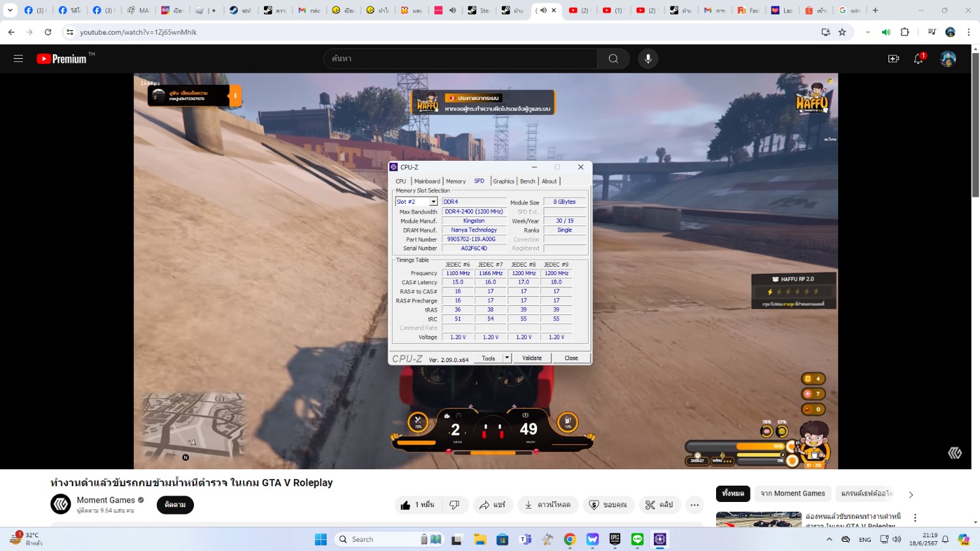
Task: Switch to the Memory tab in CPU-Z
Action: 456,181
